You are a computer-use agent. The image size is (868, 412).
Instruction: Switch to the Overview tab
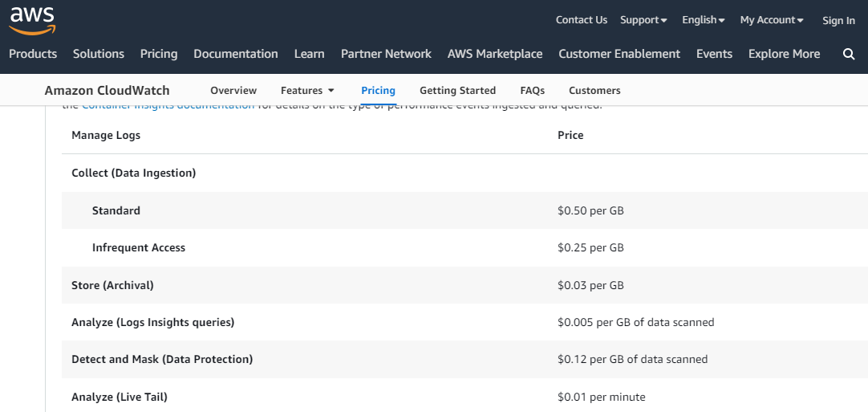(233, 91)
